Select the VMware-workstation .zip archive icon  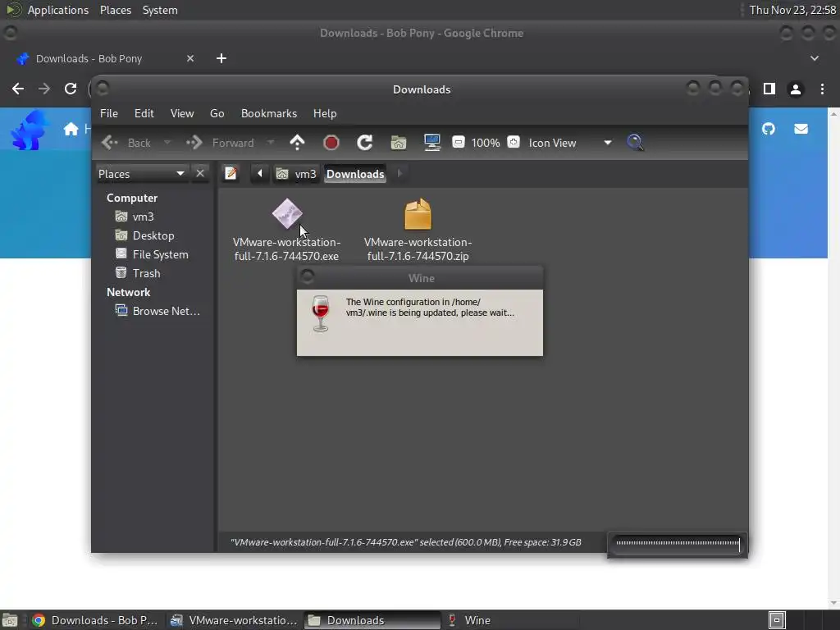tap(418, 214)
